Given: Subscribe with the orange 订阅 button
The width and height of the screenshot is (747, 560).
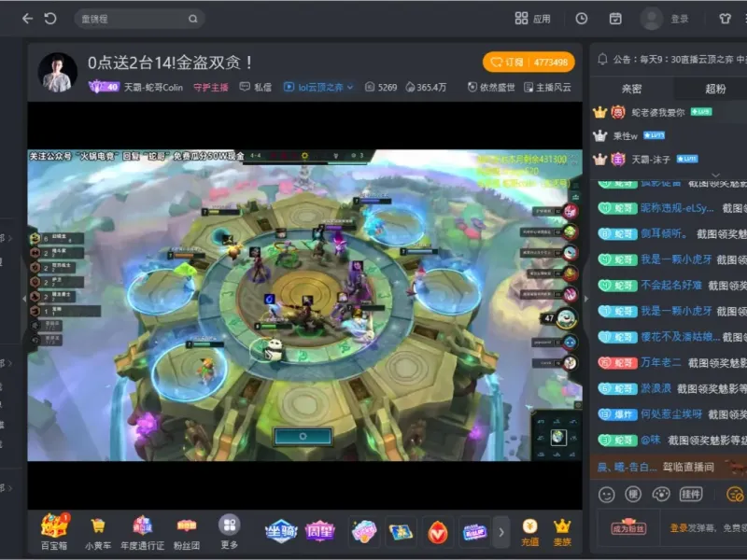Looking at the screenshot, I should [529, 62].
